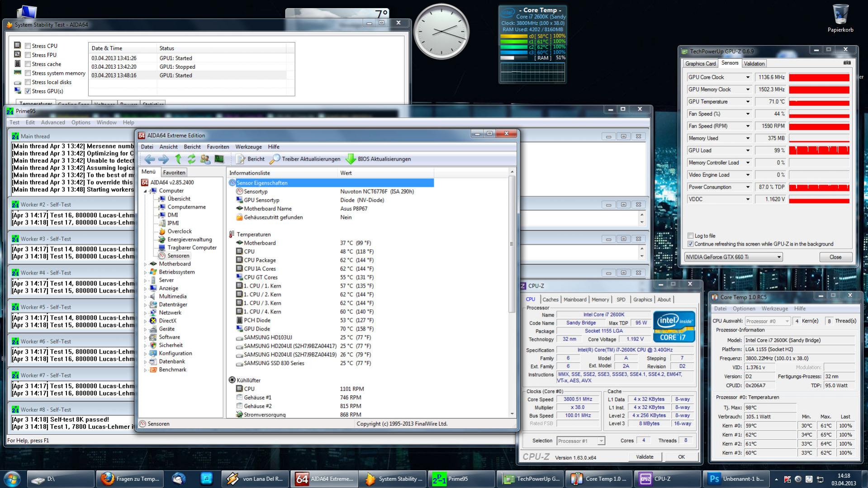Select the Overclock node in AIDA64 tree
The height and width of the screenshot is (488, 868).
point(180,231)
